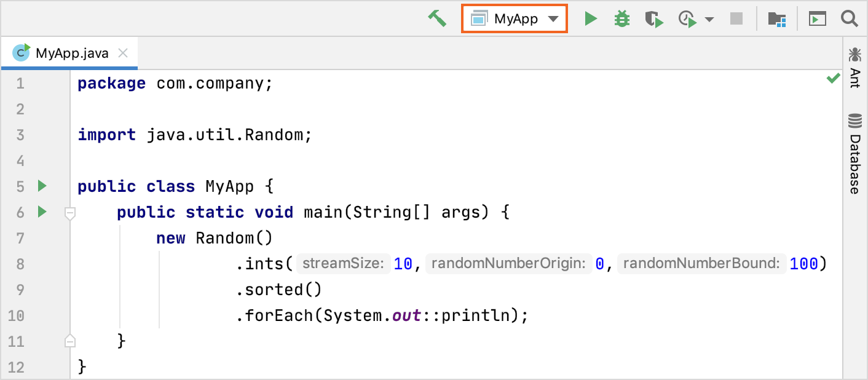Run MyApp with the green play button

point(591,19)
